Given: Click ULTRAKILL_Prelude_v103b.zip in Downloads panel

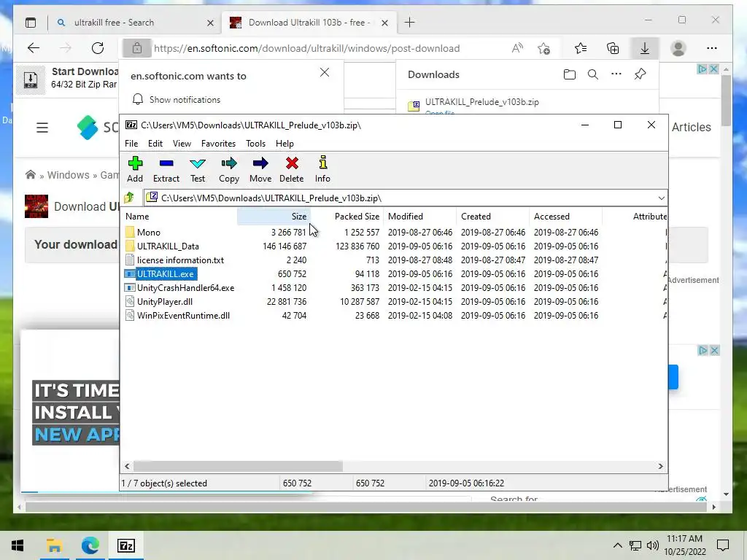Looking at the screenshot, I should (x=481, y=102).
